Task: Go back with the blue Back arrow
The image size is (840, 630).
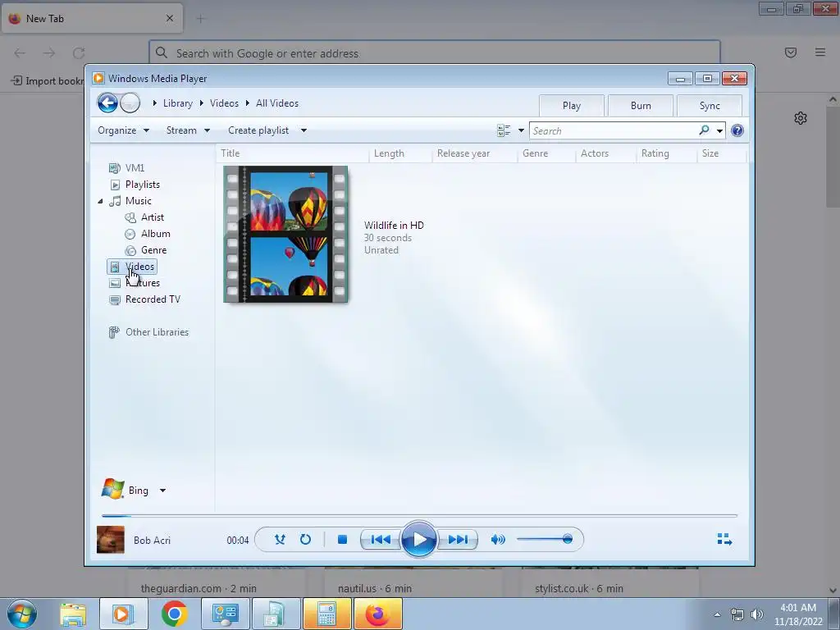Action: click(107, 103)
